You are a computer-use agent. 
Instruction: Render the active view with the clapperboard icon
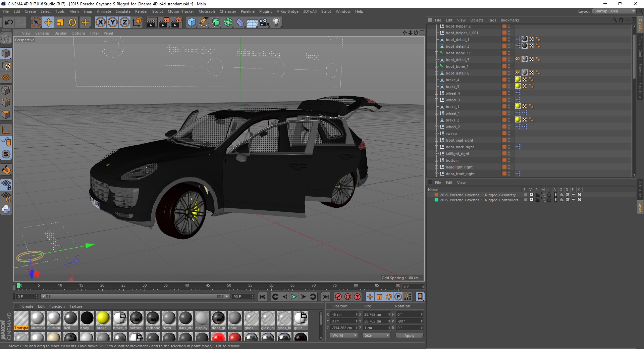point(152,22)
